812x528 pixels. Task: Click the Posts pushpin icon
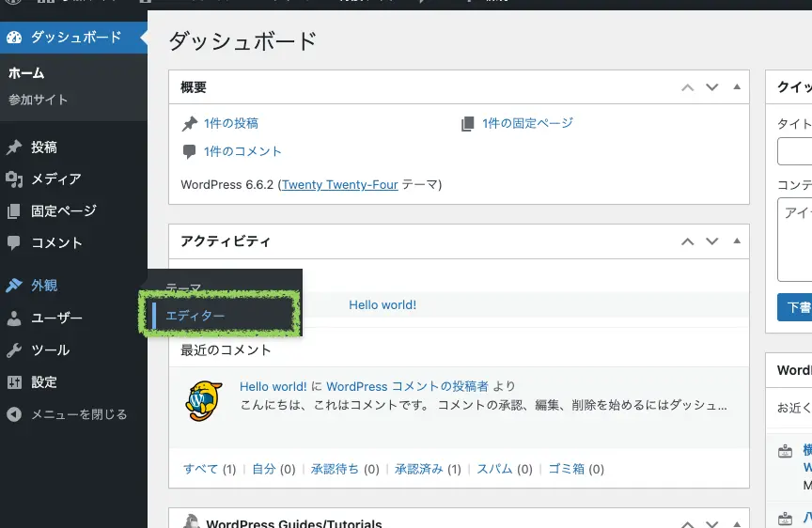pos(14,148)
